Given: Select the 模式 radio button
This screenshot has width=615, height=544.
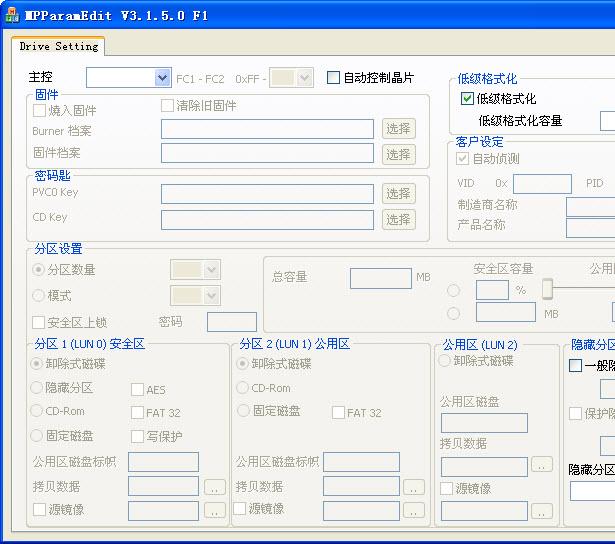Looking at the screenshot, I should [38, 295].
